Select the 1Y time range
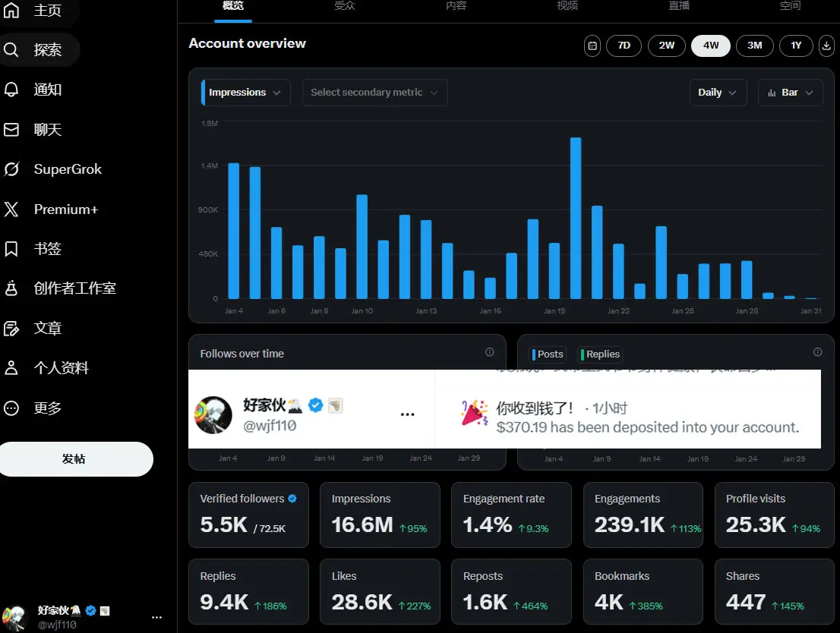Viewport: 840px width, 633px height. [x=796, y=46]
